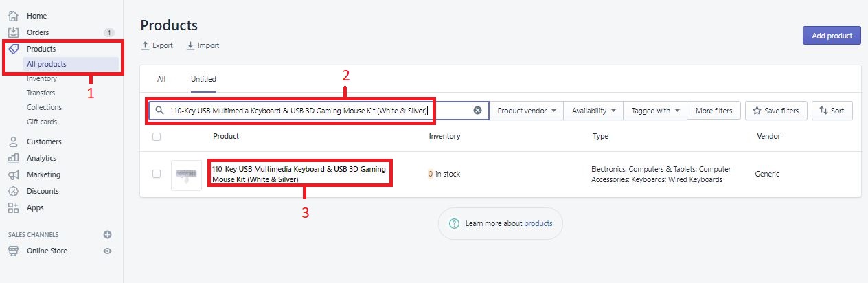Open the Availability filter dropdown
The height and width of the screenshot is (283, 868).
point(593,111)
